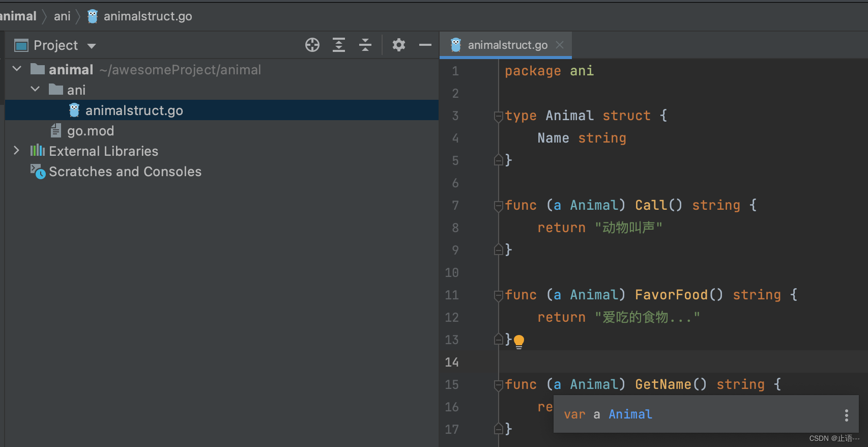The height and width of the screenshot is (447, 868).
Task: Fold the FavorFood function at line 11
Action: point(499,296)
